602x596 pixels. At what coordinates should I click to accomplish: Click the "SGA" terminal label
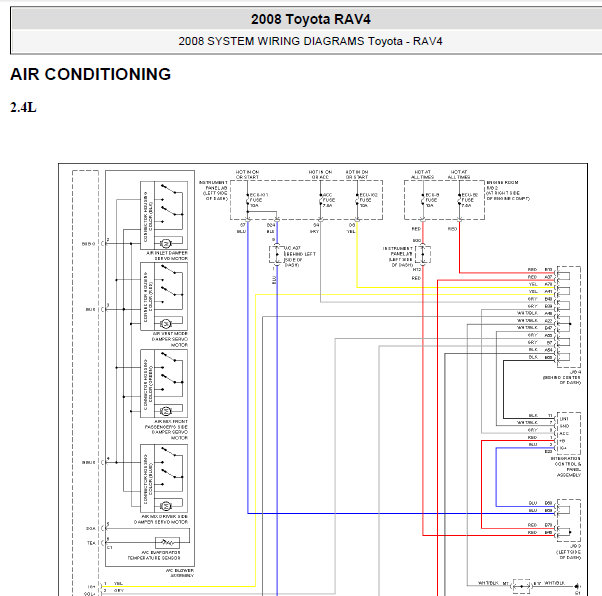91,528
